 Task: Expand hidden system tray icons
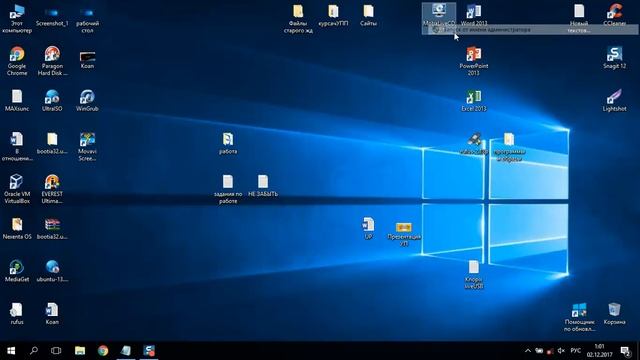(528, 351)
